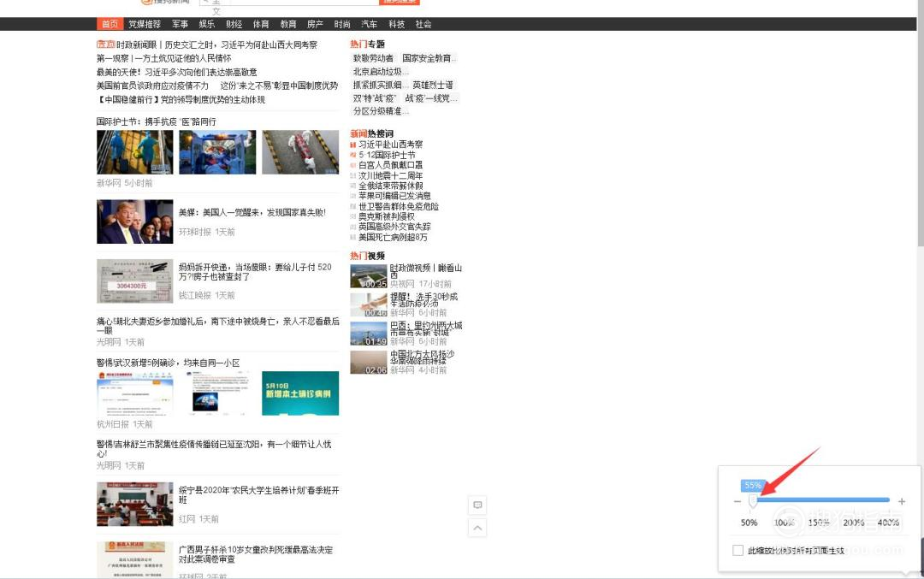The width and height of the screenshot is (924, 579).
Task: Open the 党媒推荐 navigation tab
Action: (x=145, y=24)
